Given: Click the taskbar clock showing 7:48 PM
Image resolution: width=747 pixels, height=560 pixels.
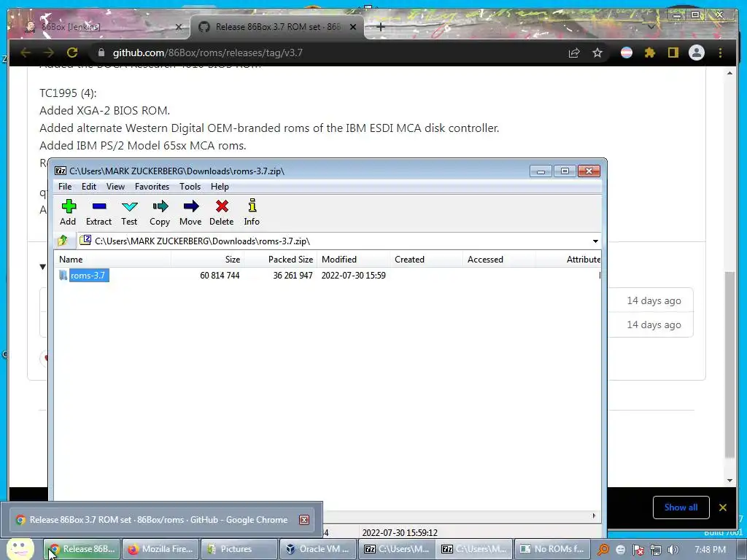Looking at the screenshot, I should pyautogui.click(x=710, y=550).
